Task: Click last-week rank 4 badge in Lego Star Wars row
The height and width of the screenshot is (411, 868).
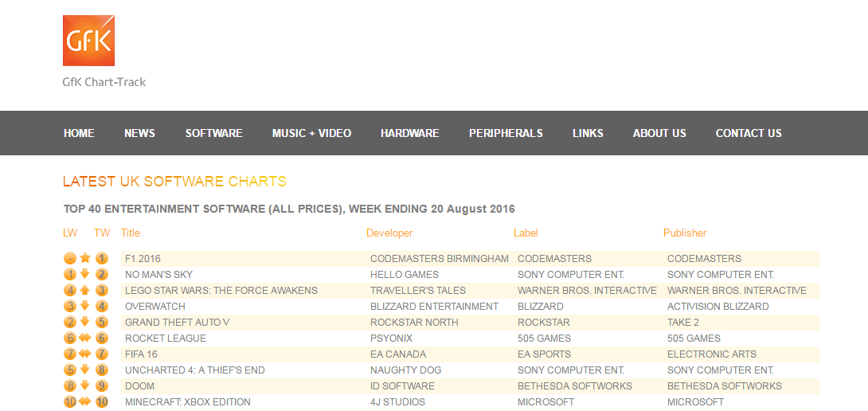Action: 70,290
